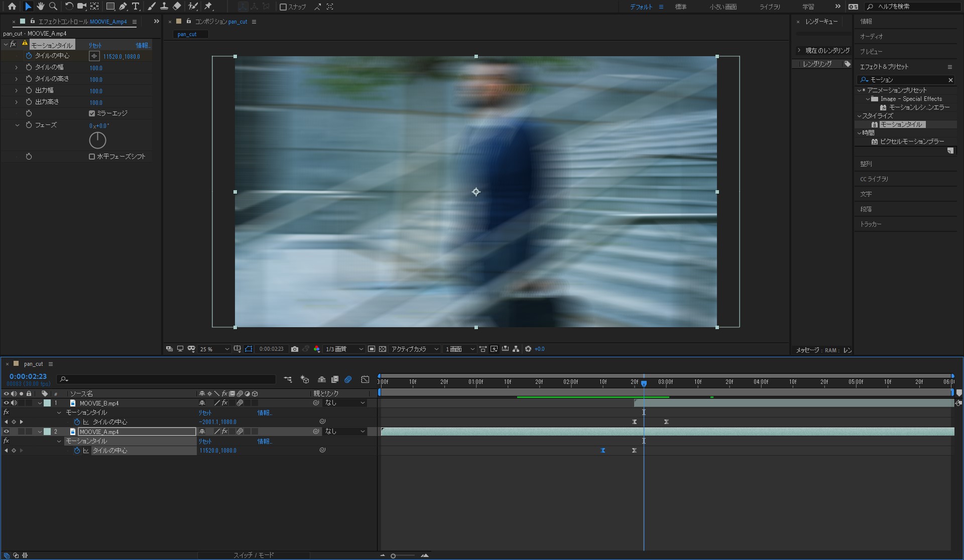Reset Motion Tile in effect controls

pyautogui.click(x=95, y=45)
